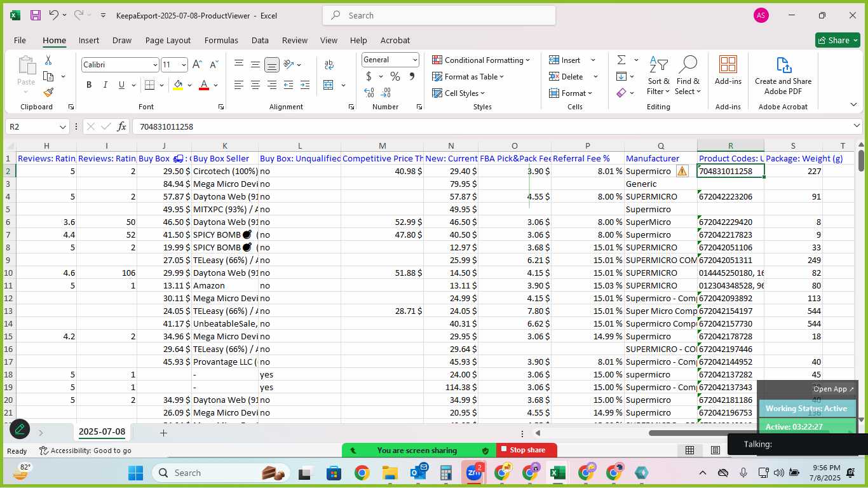Image resolution: width=868 pixels, height=488 pixels.
Task: Click the New Sheet plus icon
Action: click(163, 433)
